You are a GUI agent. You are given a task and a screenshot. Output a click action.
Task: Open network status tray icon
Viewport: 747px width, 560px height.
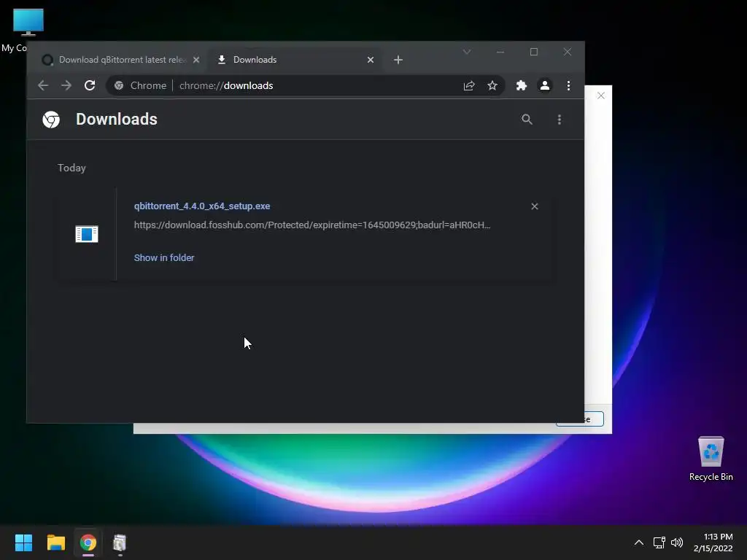tap(659, 542)
